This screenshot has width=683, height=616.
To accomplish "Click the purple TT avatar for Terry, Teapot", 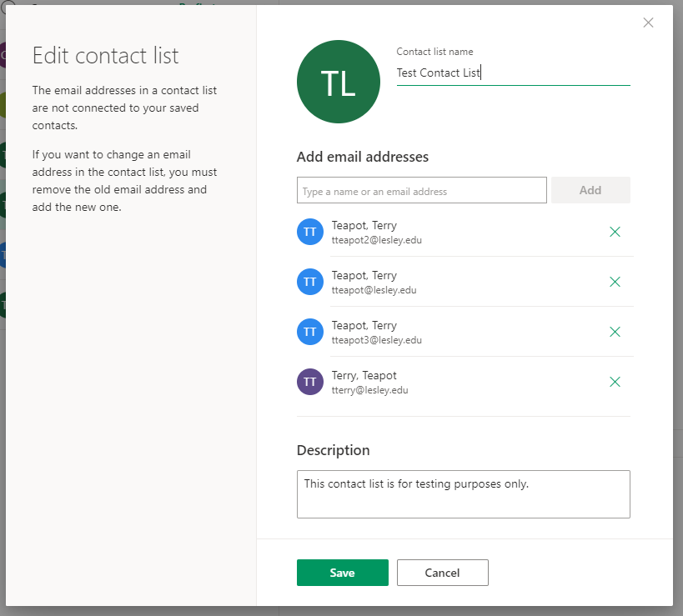I will (x=310, y=383).
